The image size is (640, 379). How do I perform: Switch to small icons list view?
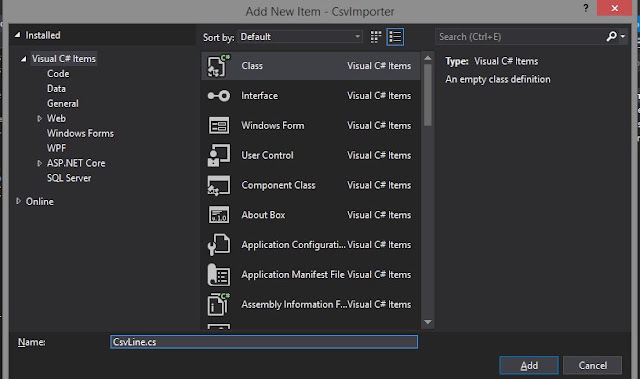pos(395,37)
